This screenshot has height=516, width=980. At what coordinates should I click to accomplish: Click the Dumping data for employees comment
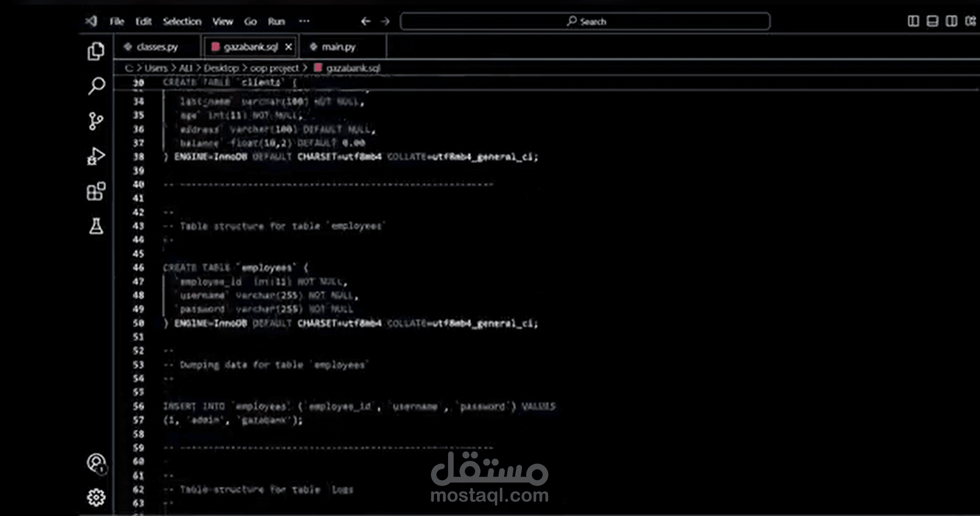click(266, 364)
